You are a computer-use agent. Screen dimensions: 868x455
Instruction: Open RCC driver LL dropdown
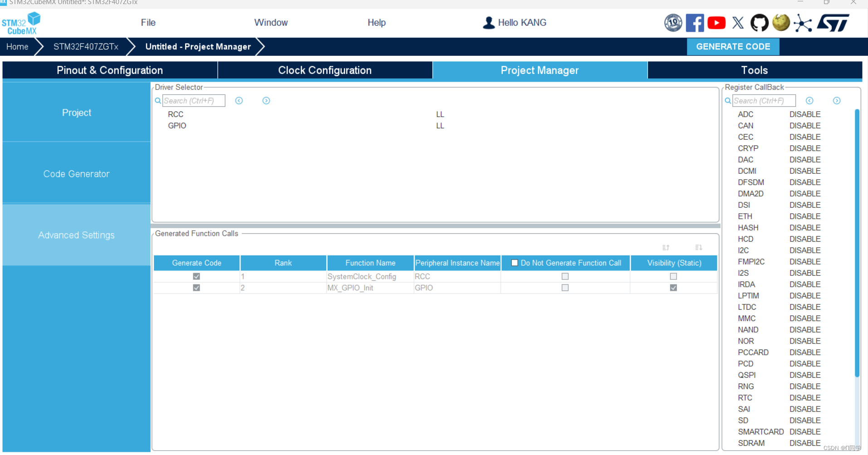pos(440,114)
